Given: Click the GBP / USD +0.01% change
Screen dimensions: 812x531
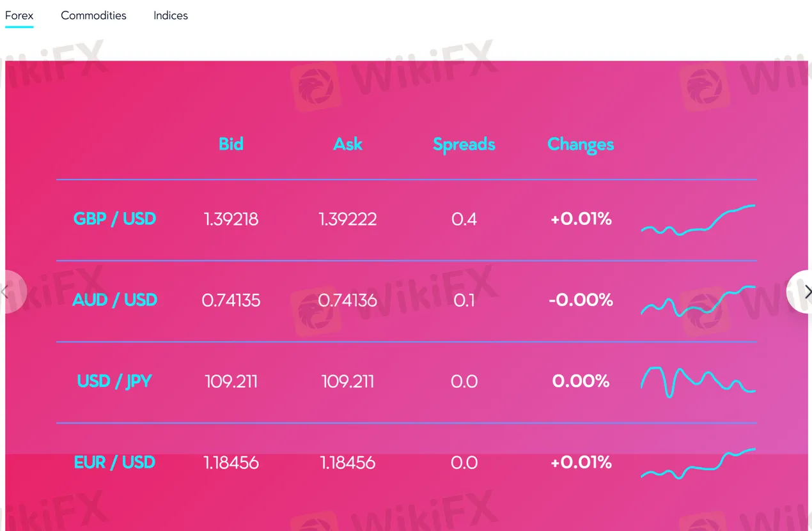Looking at the screenshot, I should click(581, 219).
